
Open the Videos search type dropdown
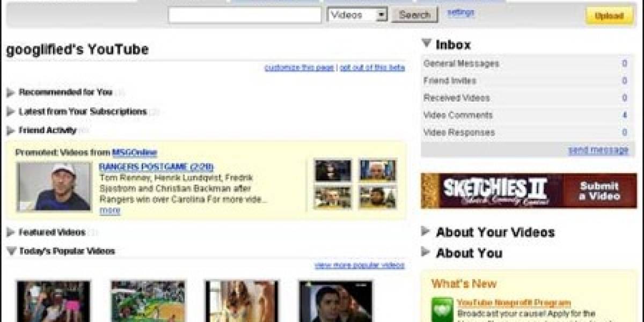(357, 15)
